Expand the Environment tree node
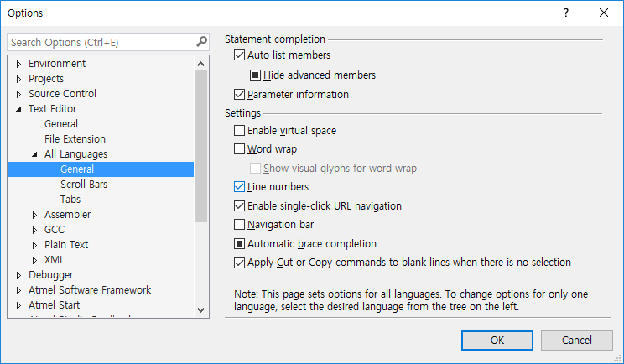624x364 pixels. [x=19, y=64]
